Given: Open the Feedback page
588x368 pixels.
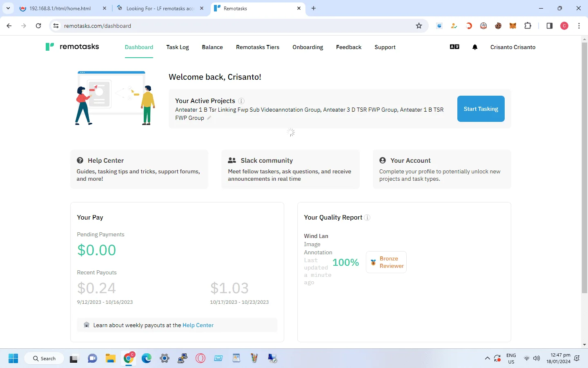Looking at the screenshot, I should pos(349,47).
